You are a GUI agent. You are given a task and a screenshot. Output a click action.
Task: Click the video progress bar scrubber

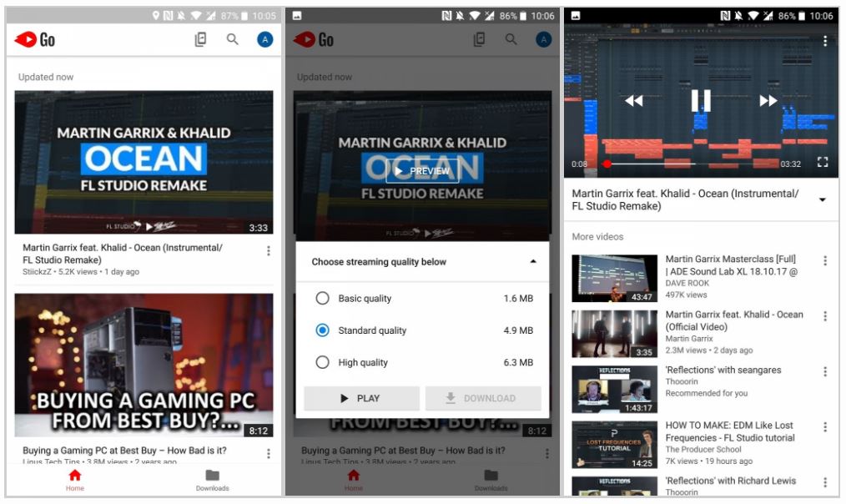coord(607,164)
